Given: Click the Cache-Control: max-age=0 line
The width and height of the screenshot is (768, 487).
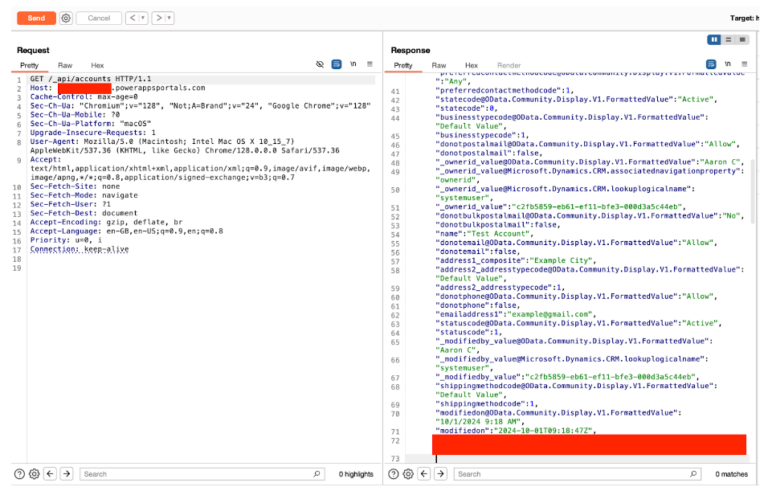Looking at the screenshot, I should 84,97.
